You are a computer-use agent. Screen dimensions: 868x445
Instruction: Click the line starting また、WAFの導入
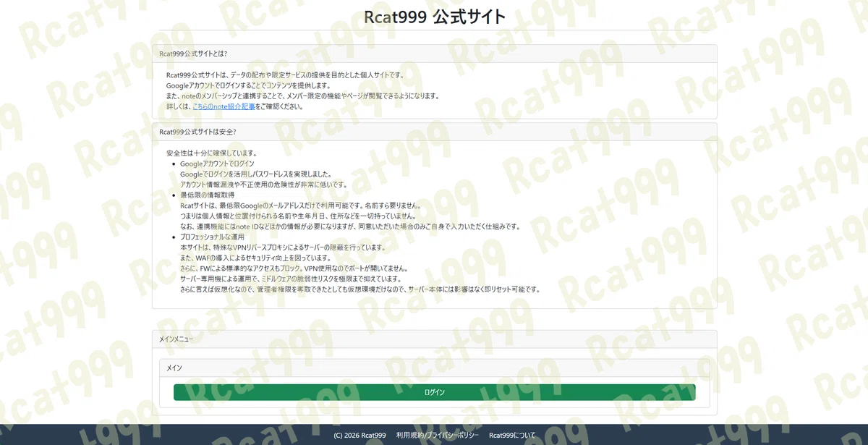coord(256,258)
